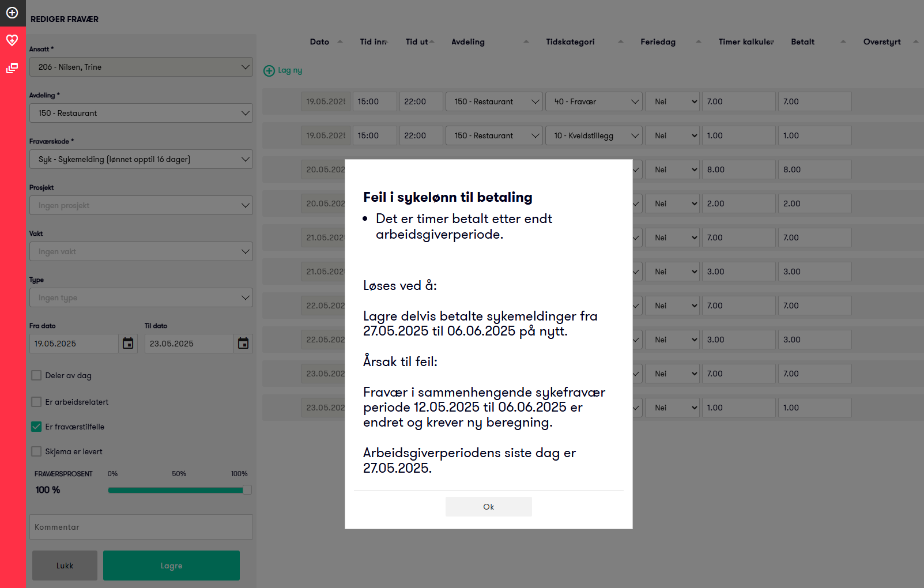The height and width of the screenshot is (588, 924).
Task: Open the Ingen prosjekt dropdown
Action: (x=141, y=205)
